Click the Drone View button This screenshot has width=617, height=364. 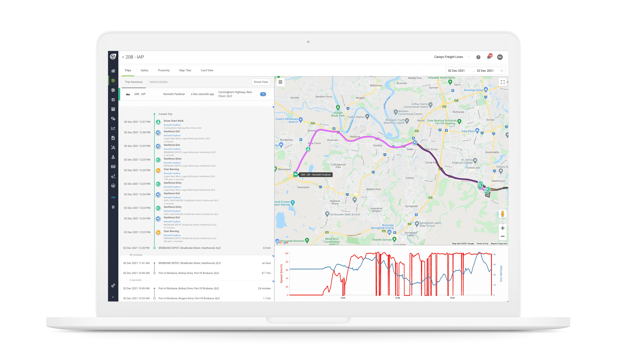click(261, 82)
